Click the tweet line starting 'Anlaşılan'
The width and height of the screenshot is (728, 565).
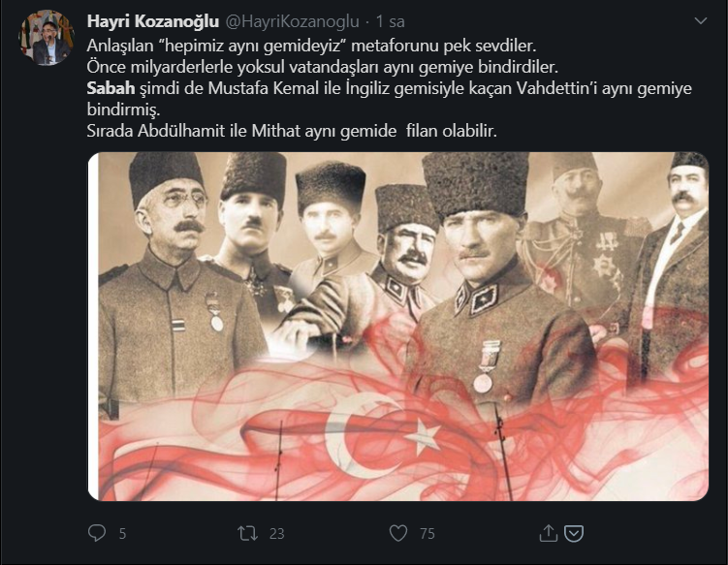tap(311, 46)
